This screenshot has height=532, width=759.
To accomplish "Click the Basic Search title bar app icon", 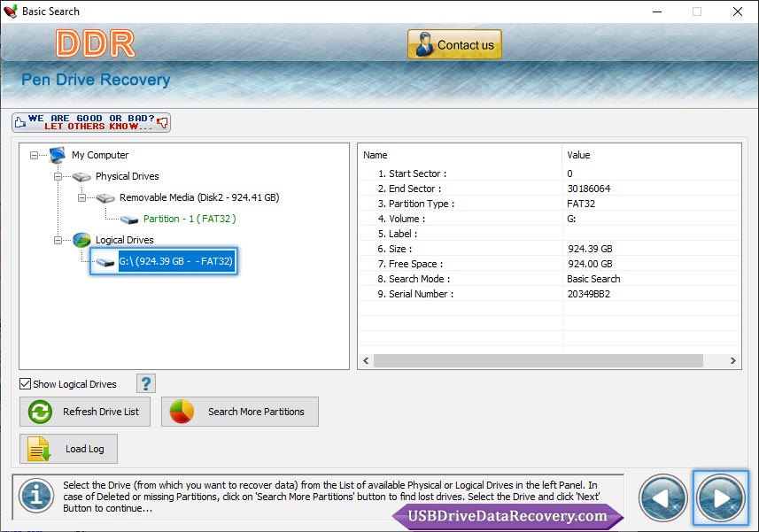I will point(10,12).
